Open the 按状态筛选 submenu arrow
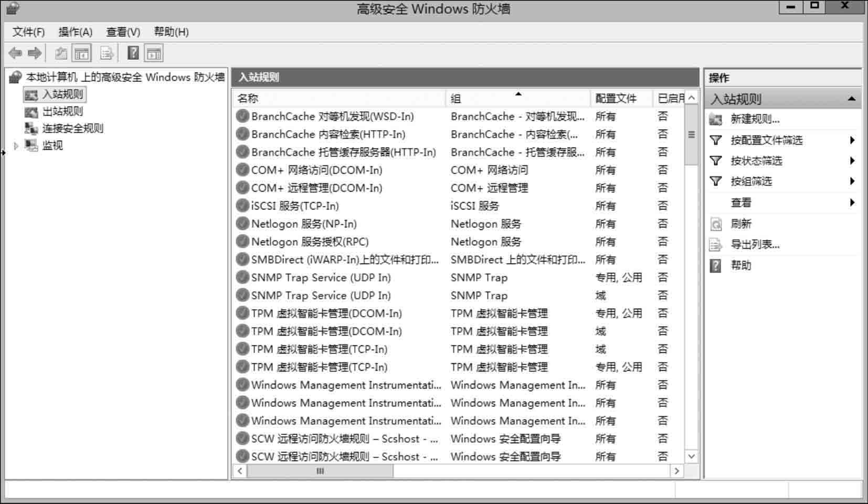This screenshot has height=504, width=868. coord(852,161)
